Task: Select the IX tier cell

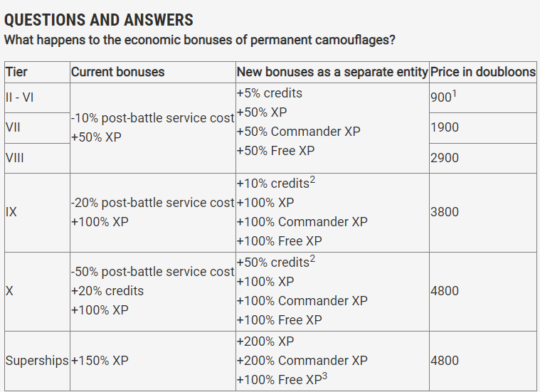Action: (x=11, y=212)
